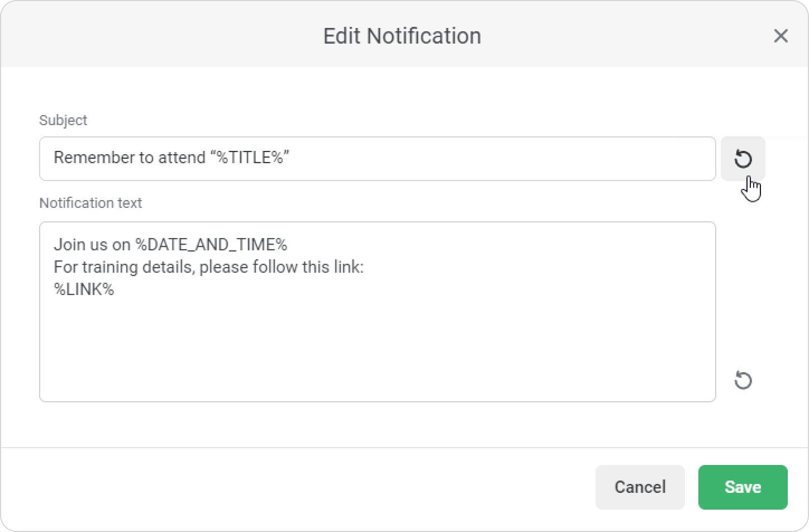This screenshot has height=532, width=809.
Task: Place cursor on the %DATE_AND_TIME% variable
Action: (211, 245)
